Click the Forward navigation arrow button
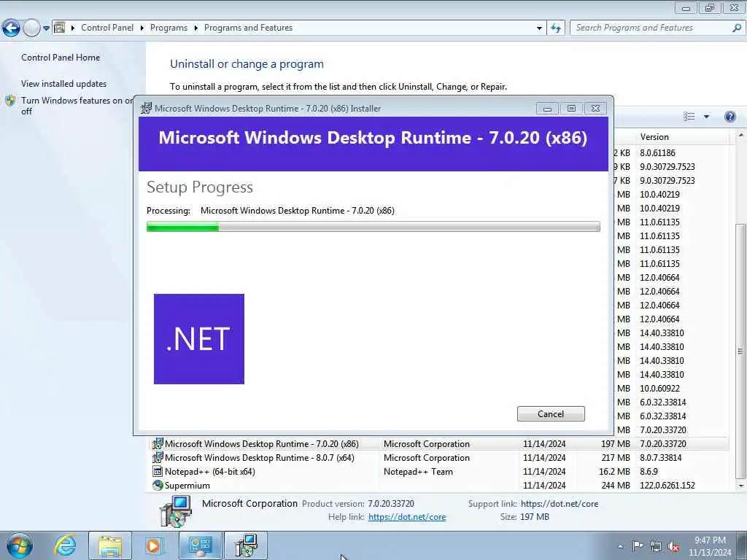This screenshot has height=560, width=747. click(31, 28)
